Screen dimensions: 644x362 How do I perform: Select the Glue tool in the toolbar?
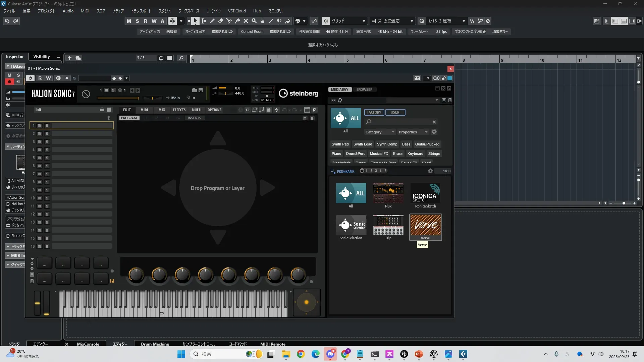coord(237,21)
